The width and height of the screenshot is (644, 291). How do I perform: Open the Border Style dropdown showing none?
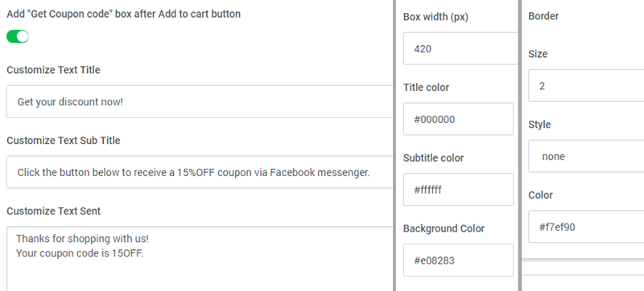tap(586, 156)
